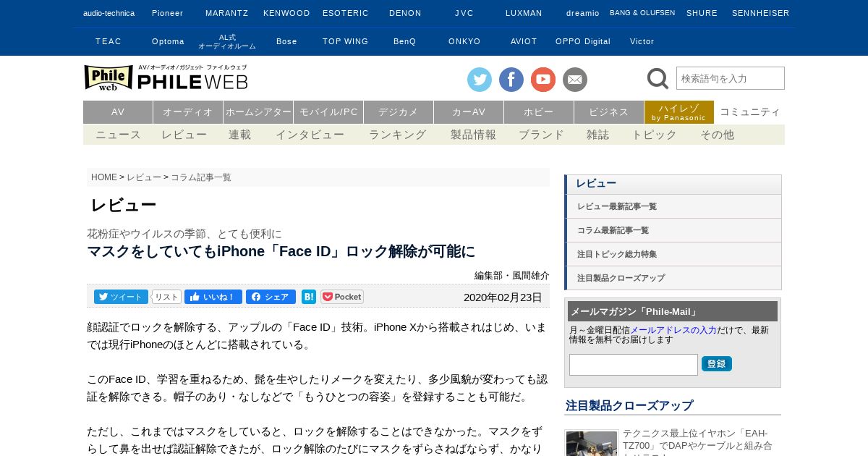Click the Facebook いいね！ button
868x456 pixels.
click(x=213, y=297)
